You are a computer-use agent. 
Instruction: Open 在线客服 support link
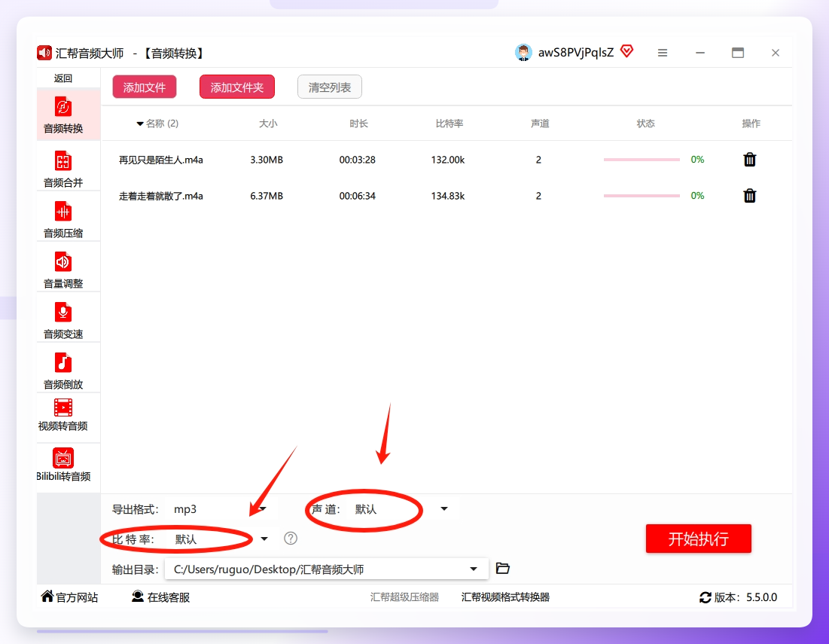point(160,597)
